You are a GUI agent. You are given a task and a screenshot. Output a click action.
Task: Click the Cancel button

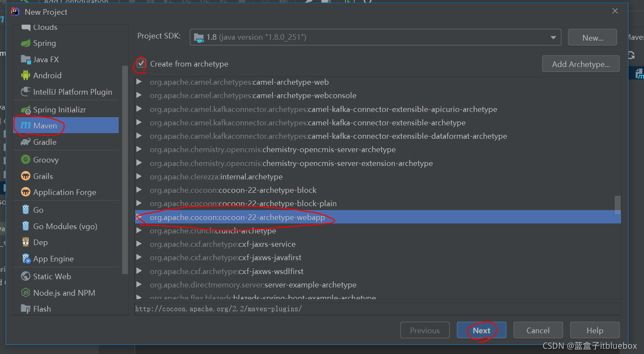pos(538,330)
